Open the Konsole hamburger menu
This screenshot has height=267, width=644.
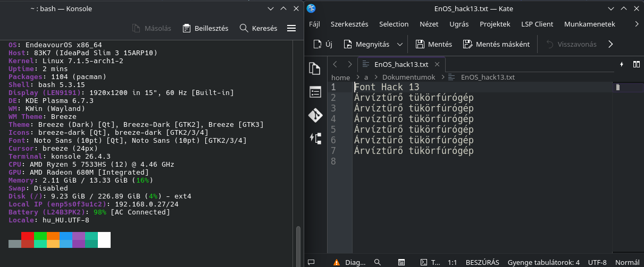pos(291,28)
